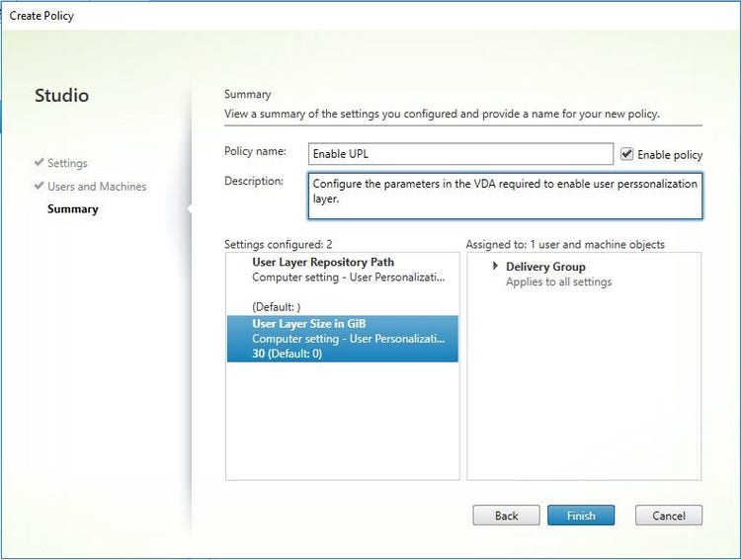Click the Create Policy window title
The height and width of the screenshot is (560, 741).
pyautogui.click(x=41, y=16)
